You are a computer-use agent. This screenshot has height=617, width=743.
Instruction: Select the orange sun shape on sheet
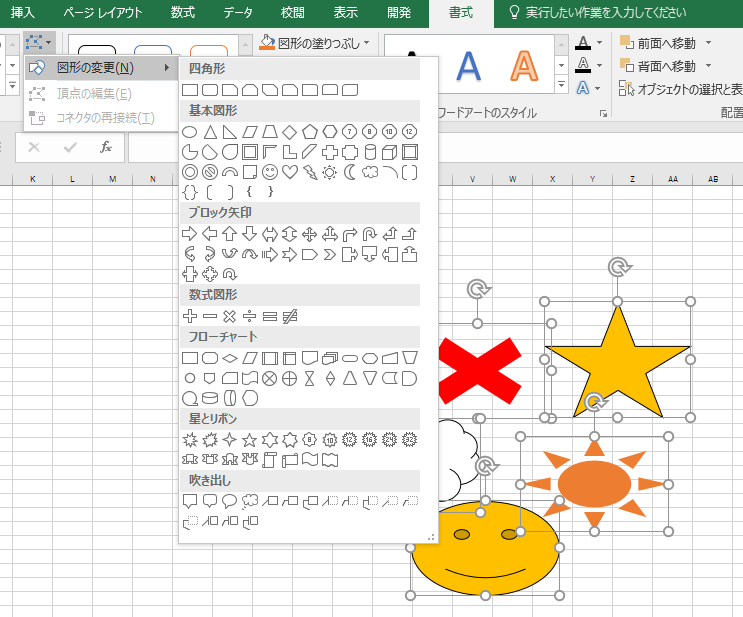[594, 484]
